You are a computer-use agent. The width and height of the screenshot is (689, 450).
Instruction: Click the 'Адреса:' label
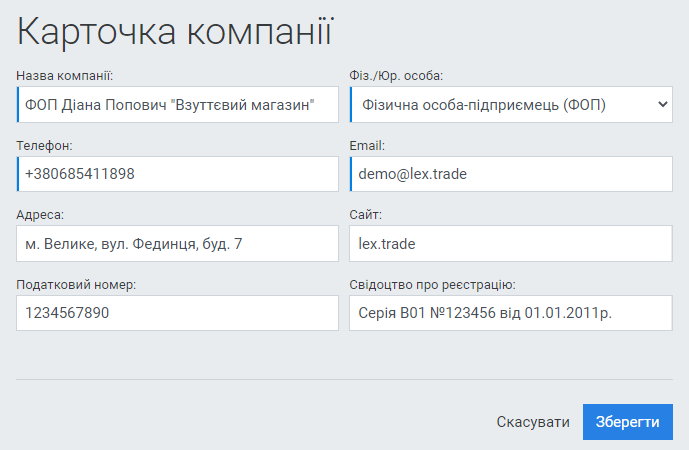[41, 215]
